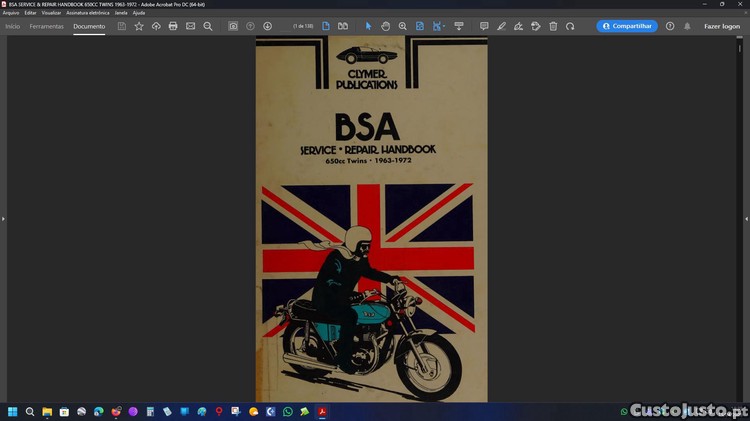This screenshot has height=421, width=750.
Task: Open the Visualizar menu
Action: coord(51,13)
